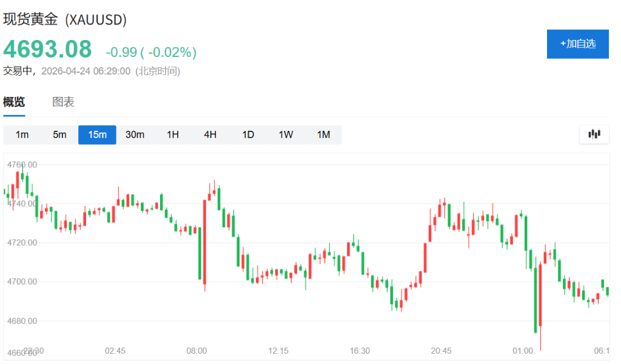
Task: Select the 1-minute (1m) timeframe
Action: click(22, 134)
